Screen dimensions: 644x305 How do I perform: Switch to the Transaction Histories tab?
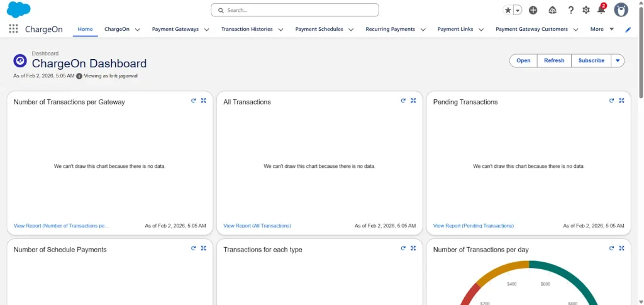pos(247,29)
